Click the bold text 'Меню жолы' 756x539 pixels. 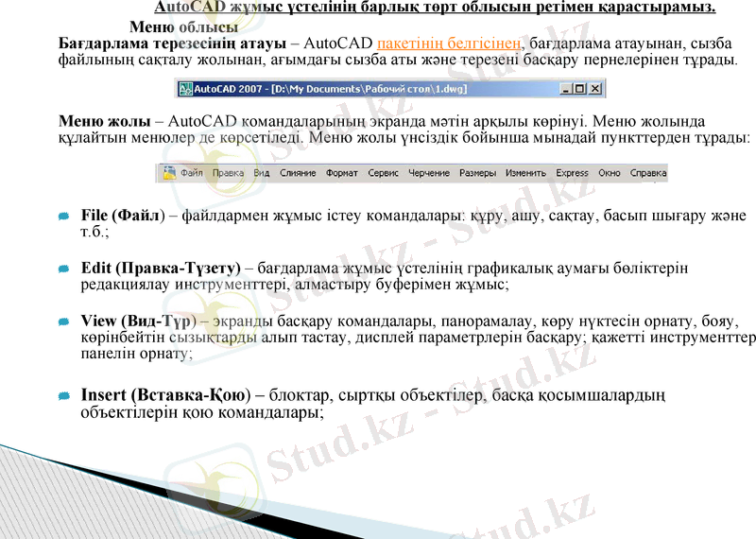click(104, 121)
